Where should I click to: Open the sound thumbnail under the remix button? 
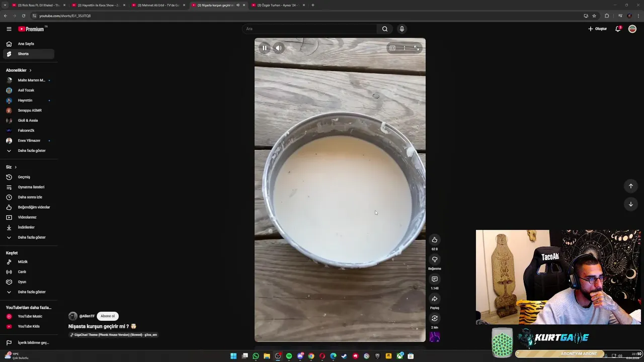[x=435, y=337]
